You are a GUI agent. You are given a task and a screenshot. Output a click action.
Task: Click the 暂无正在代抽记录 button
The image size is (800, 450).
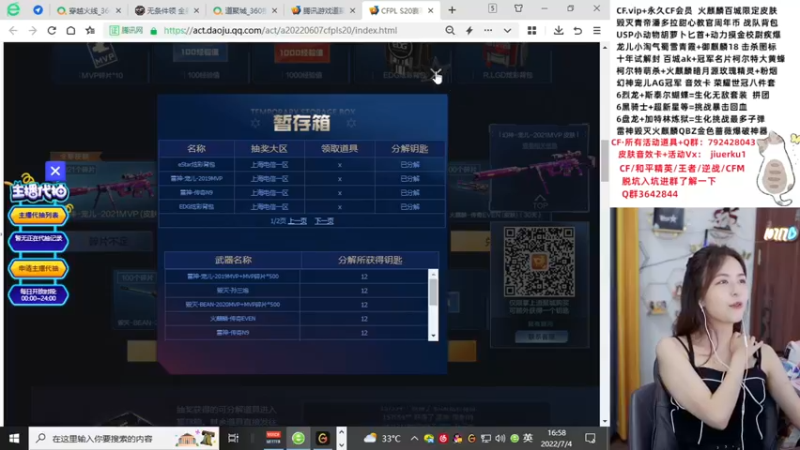click(x=38, y=239)
